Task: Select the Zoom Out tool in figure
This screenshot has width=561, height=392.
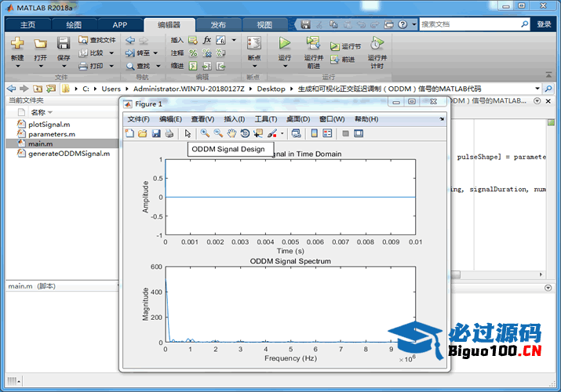Action: coord(218,133)
